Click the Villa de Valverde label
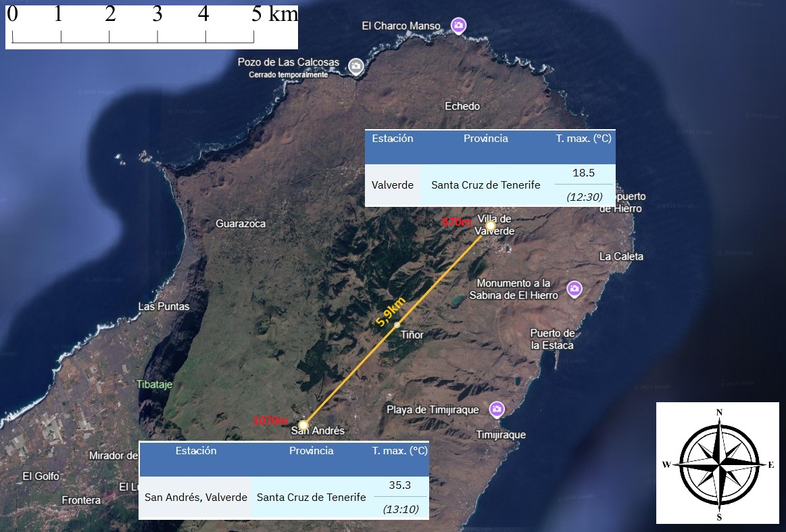This screenshot has width=786, height=532. 495,224
